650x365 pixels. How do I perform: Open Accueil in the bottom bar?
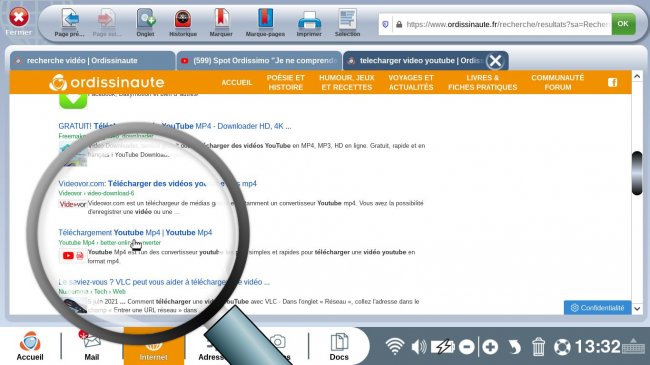pos(30,346)
